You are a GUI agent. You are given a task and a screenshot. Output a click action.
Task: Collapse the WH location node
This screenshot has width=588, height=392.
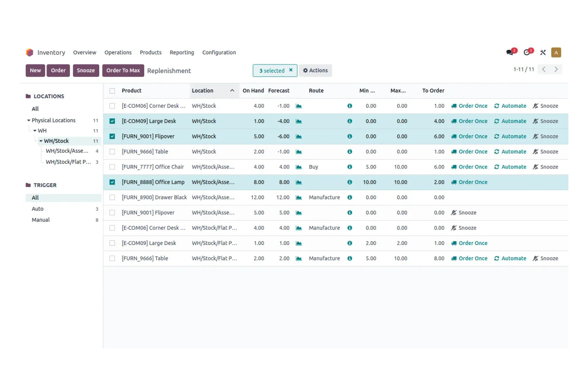[35, 131]
